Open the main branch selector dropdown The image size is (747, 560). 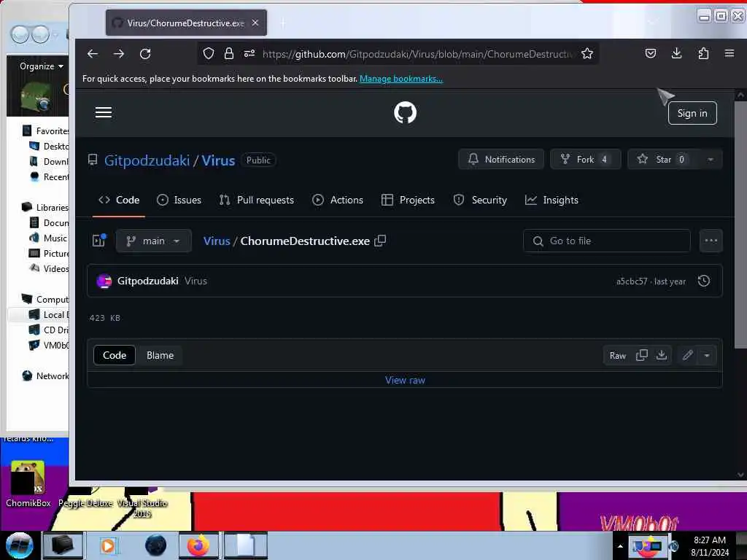[x=153, y=241]
